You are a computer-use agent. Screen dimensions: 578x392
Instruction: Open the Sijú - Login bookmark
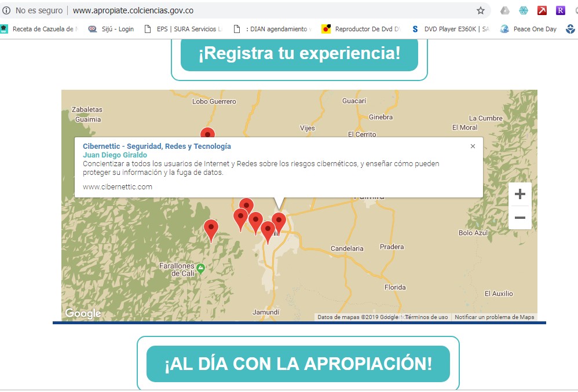point(111,29)
